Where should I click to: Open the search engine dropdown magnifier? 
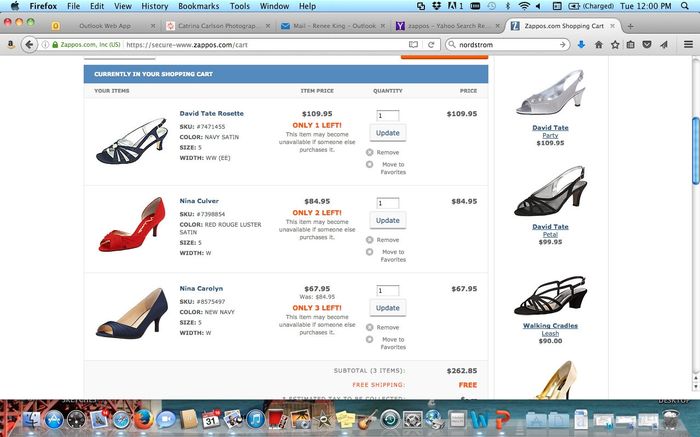pos(454,44)
